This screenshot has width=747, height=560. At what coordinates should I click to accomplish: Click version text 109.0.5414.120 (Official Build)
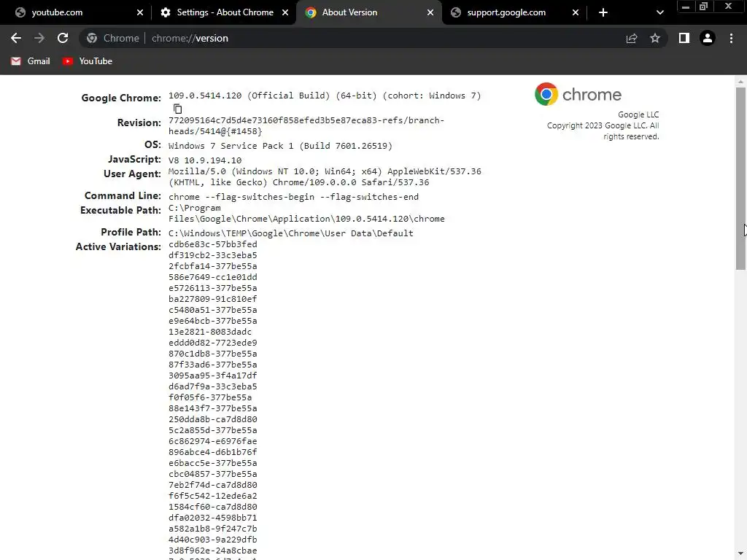[249, 96]
